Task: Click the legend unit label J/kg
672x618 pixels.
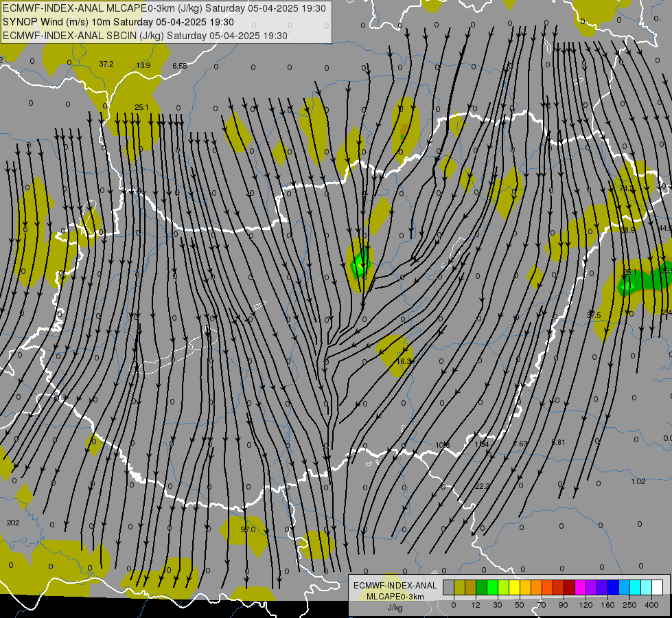Action: coord(395,608)
